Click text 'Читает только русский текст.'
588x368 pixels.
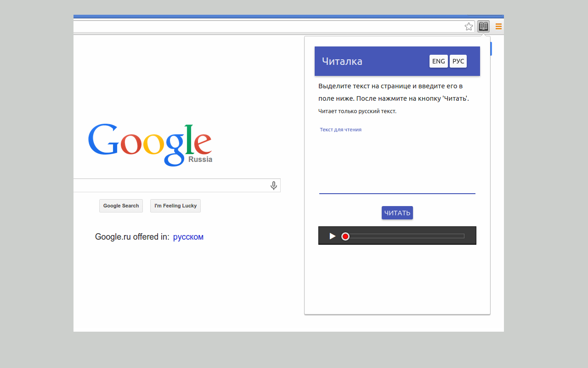pyautogui.click(x=357, y=111)
